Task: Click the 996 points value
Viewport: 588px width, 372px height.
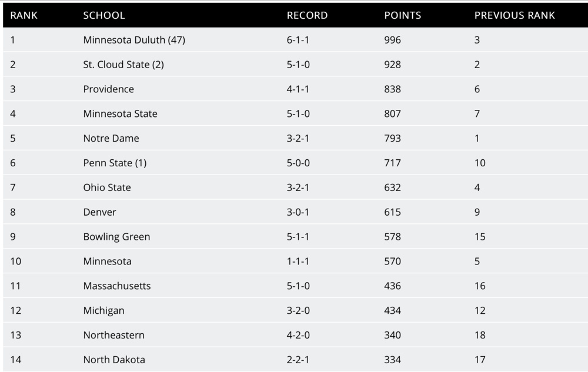Action: point(393,40)
